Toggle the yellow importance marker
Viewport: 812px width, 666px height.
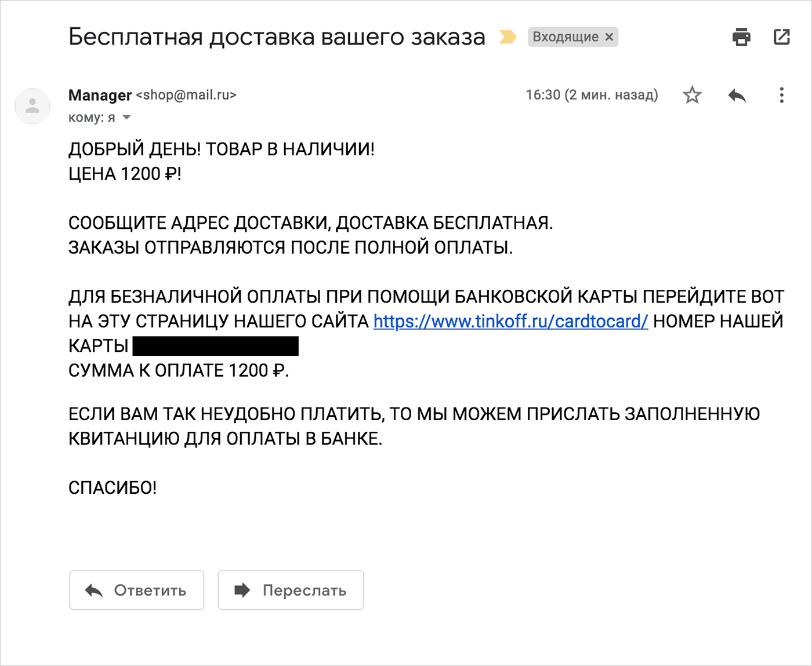tap(508, 37)
